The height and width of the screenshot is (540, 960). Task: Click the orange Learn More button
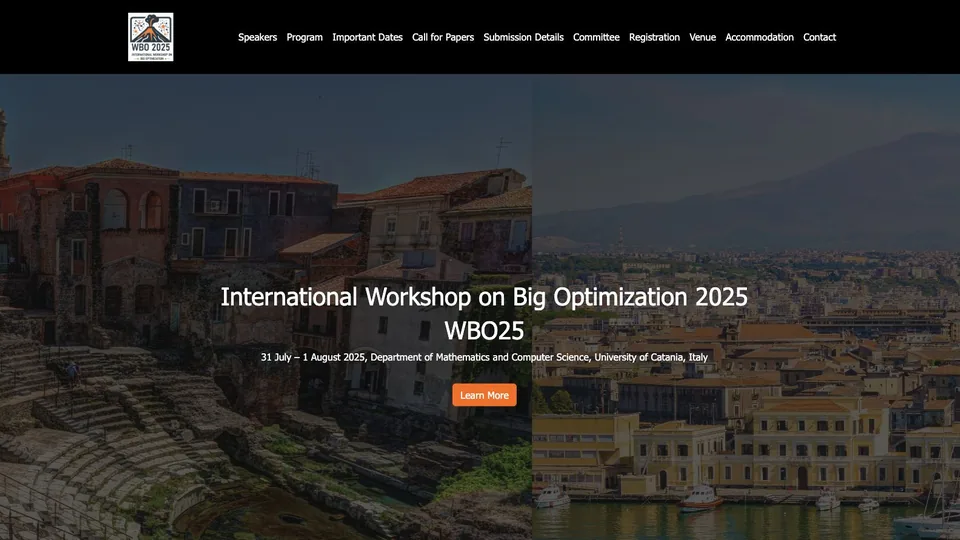[484, 395]
